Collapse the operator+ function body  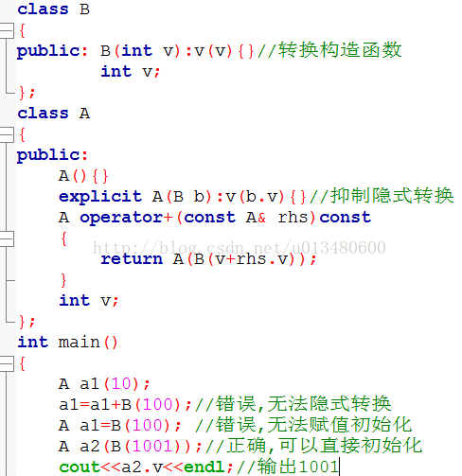pos(7,238)
